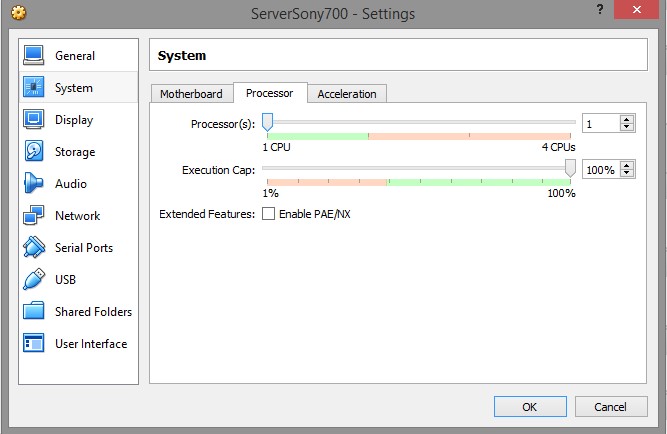Switch to the Motherboard tab
667x434 pixels.
(191, 94)
